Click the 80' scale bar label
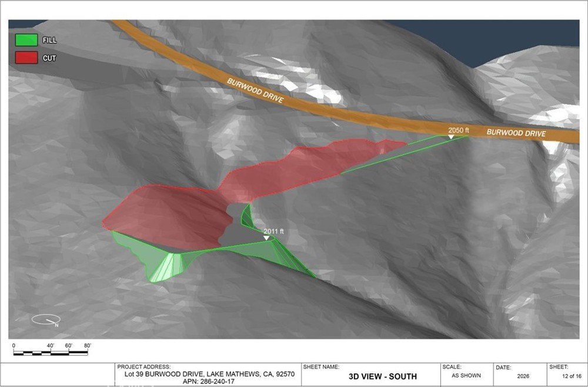 88,345
